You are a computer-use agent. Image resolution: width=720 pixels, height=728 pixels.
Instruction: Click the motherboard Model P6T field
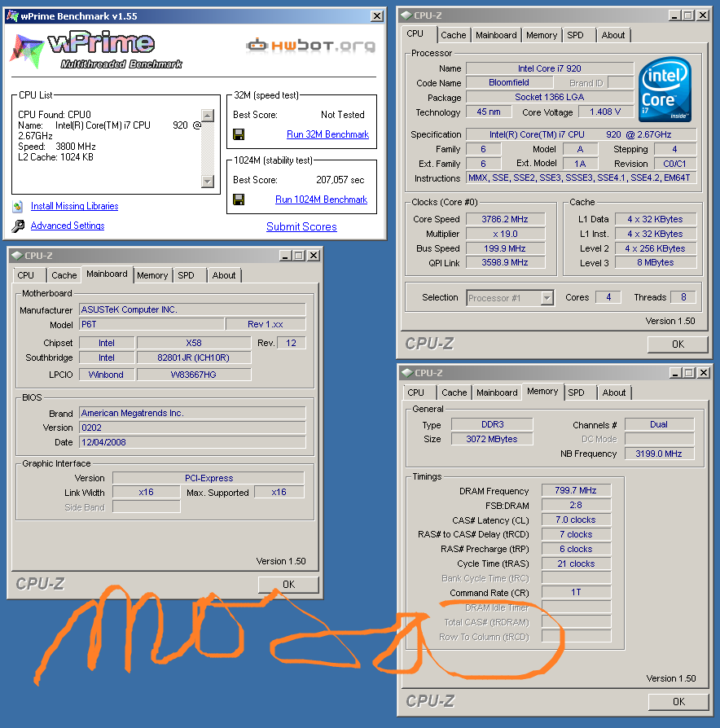[x=151, y=324]
